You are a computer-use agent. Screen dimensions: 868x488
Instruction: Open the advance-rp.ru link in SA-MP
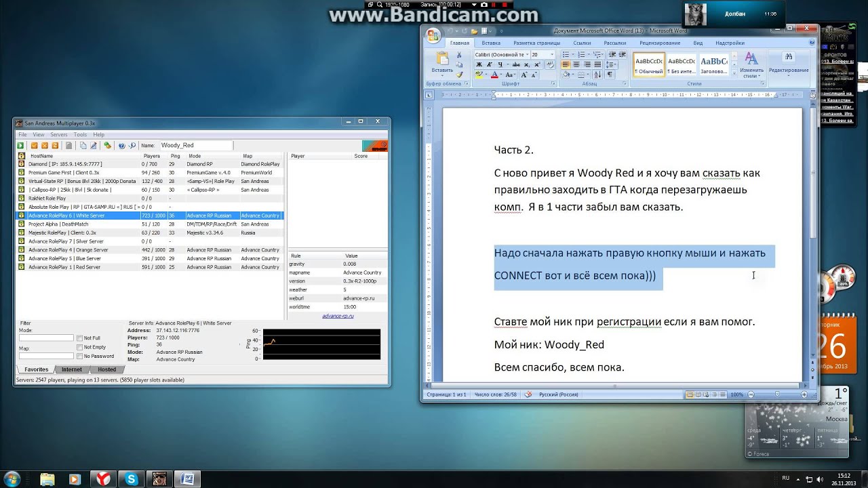(x=338, y=316)
